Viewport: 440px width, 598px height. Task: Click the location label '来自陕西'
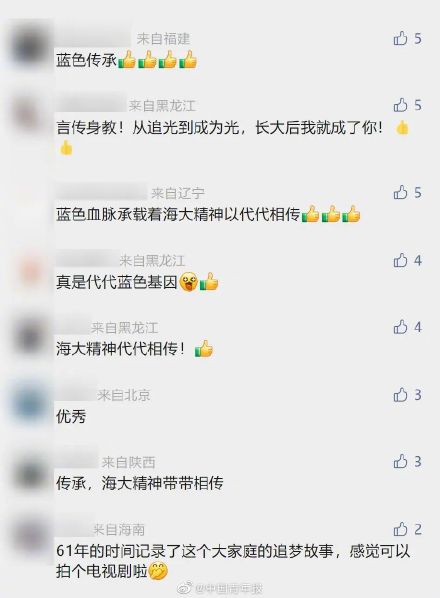click(128, 462)
